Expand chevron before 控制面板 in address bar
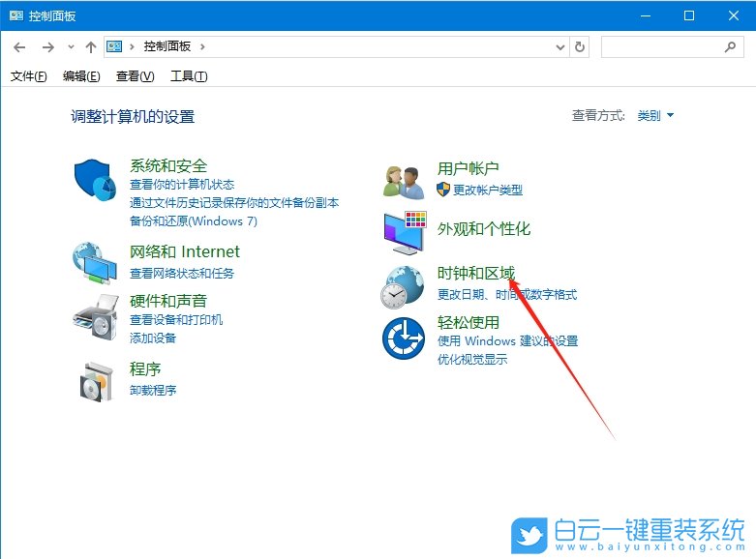The image size is (756, 559). 132,46
